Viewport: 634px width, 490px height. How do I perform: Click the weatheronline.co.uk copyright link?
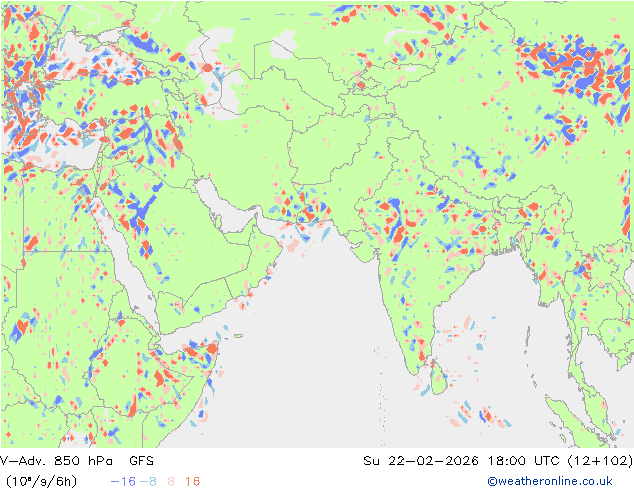(x=550, y=481)
